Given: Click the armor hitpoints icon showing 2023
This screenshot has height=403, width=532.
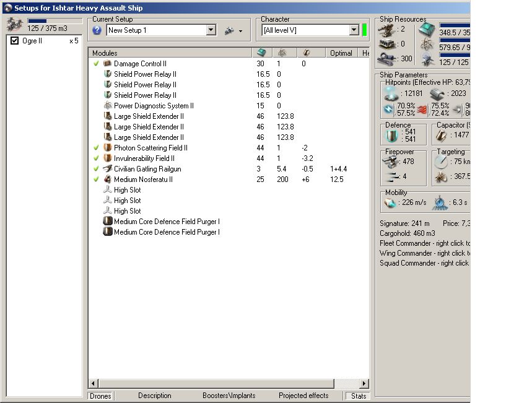Looking at the screenshot, I should coord(437,94).
